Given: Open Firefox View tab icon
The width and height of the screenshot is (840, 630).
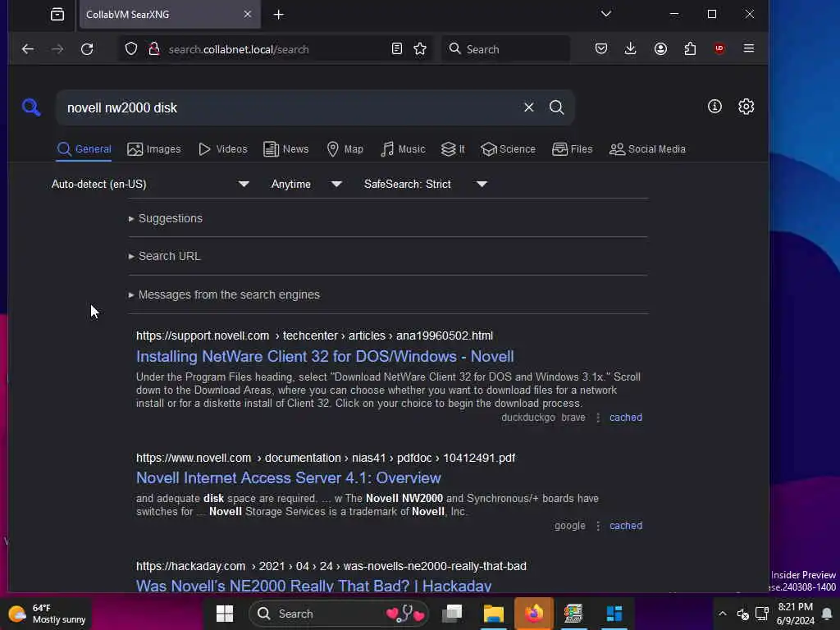Looking at the screenshot, I should [57, 15].
